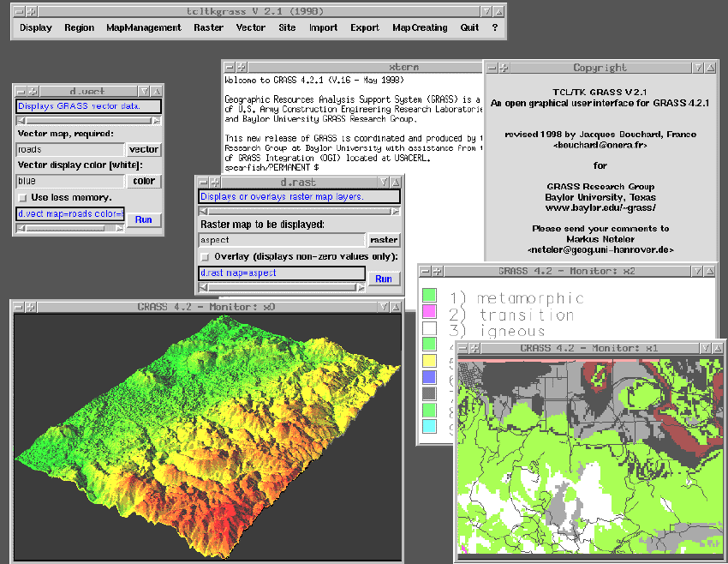This screenshot has height=564, width=728.
Task: Click the pin icon on d.vect title bar
Action: pyautogui.click(x=33, y=91)
